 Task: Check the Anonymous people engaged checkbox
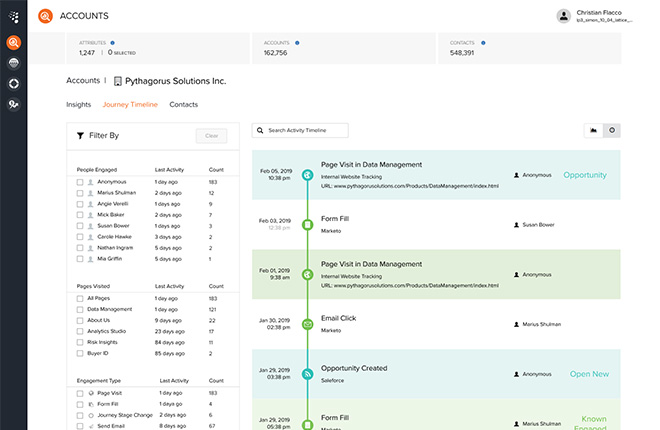pyautogui.click(x=80, y=182)
